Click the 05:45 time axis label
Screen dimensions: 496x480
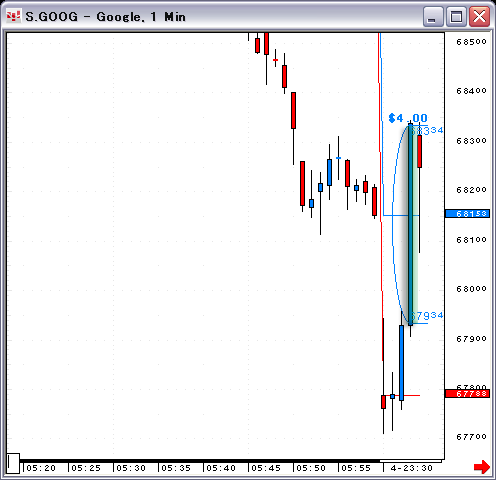[266, 468]
